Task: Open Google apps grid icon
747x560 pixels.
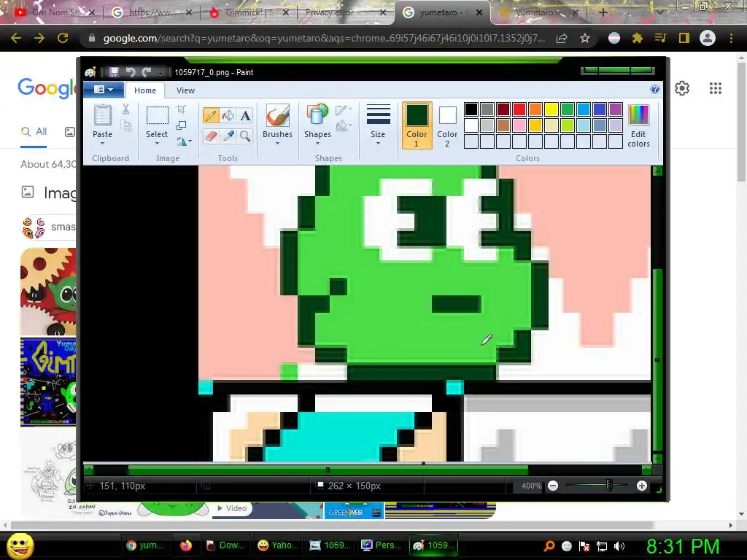Action: pos(715,88)
